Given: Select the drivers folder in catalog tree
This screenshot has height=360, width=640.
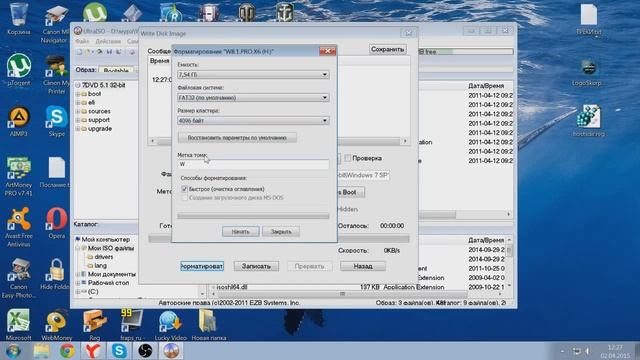Looking at the screenshot, I should (x=104, y=257).
